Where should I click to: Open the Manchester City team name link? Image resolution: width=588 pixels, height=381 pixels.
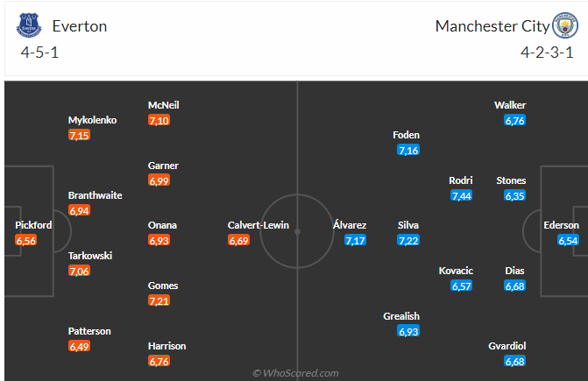(x=492, y=26)
